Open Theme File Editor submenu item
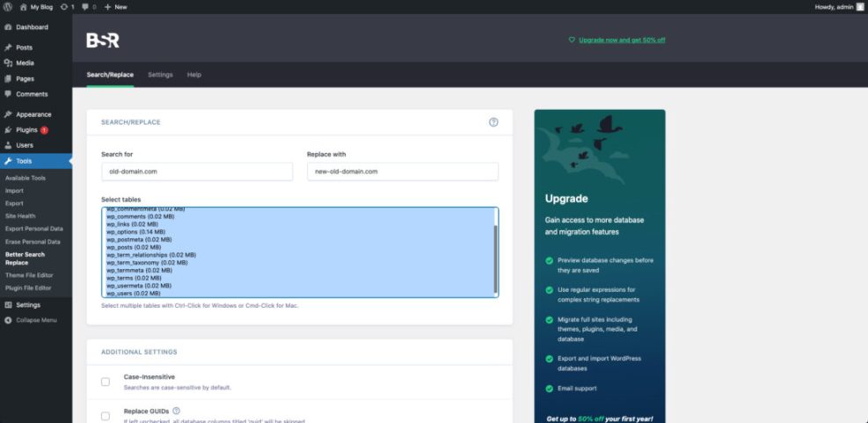Screen dimensions: 868x423 point(29,275)
